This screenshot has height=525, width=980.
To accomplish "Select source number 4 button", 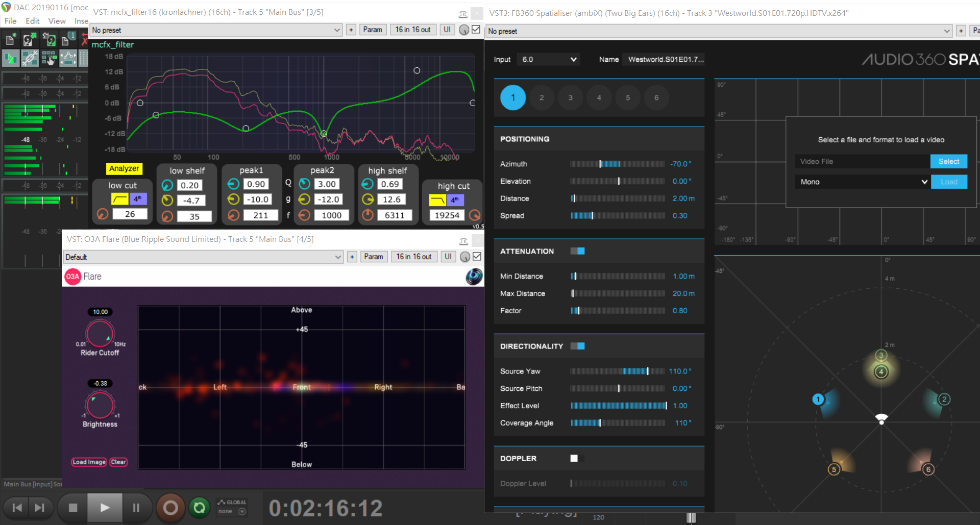I will point(599,97).
